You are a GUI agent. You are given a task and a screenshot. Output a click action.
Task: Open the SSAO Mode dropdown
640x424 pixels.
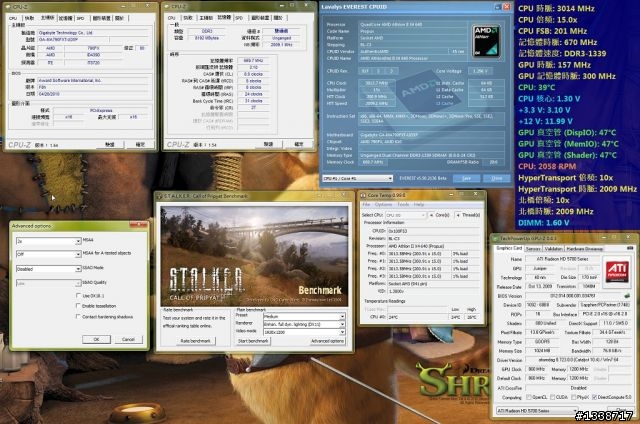[48, 269]
